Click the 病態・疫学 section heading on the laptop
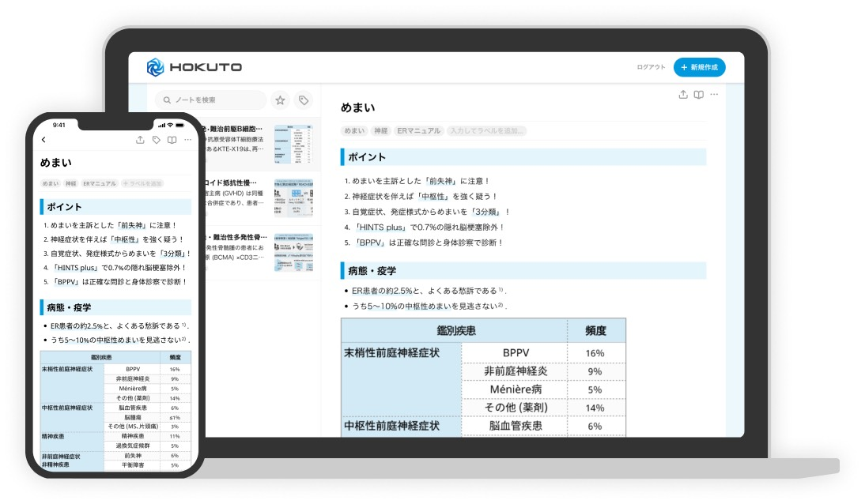865x504 pixels. click(x=523, y=271)
